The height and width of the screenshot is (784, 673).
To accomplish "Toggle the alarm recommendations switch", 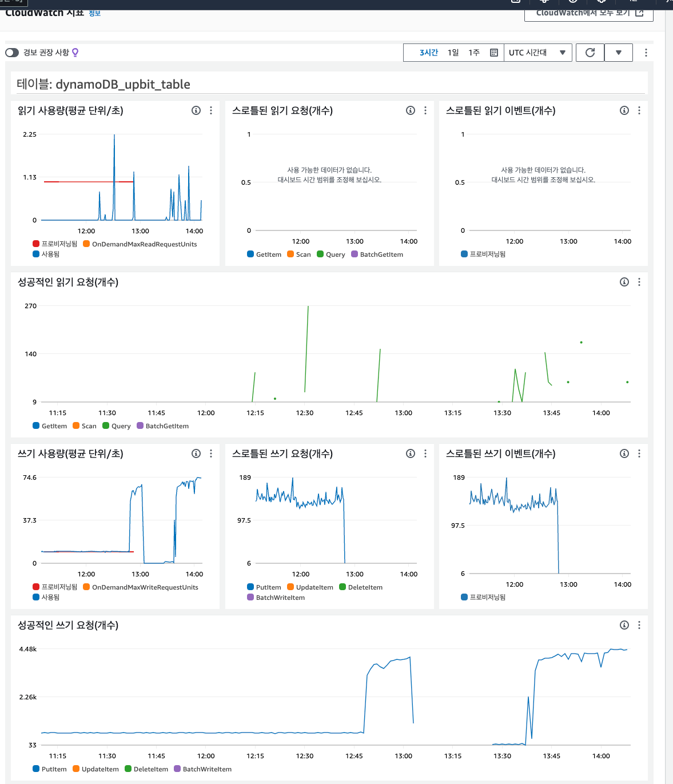I will 12,53.
